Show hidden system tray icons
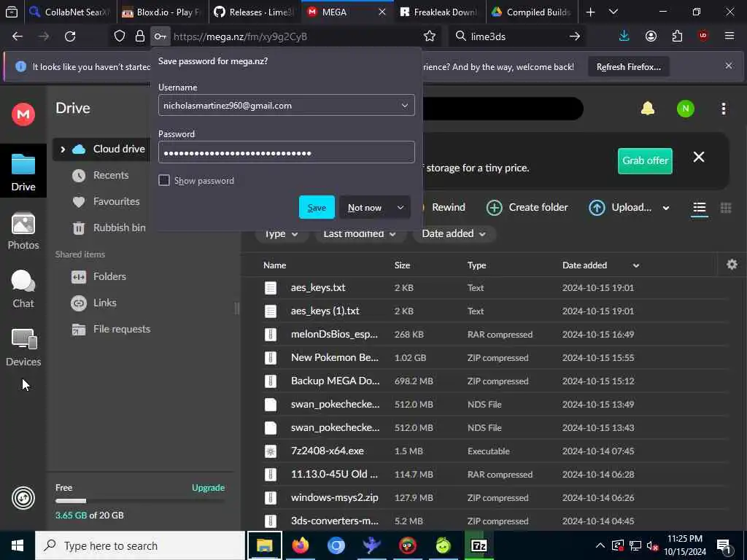 point(600,545)
